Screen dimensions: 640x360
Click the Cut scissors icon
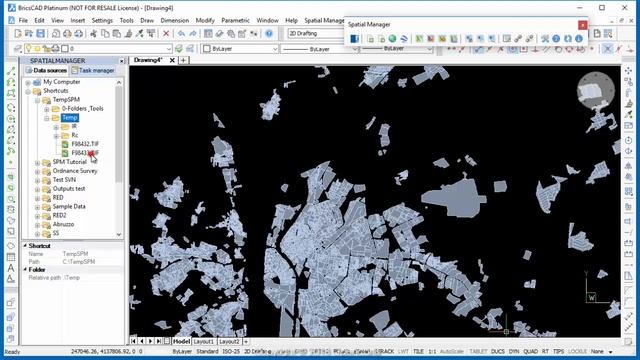pyautogui.click(x=93, y=33)
